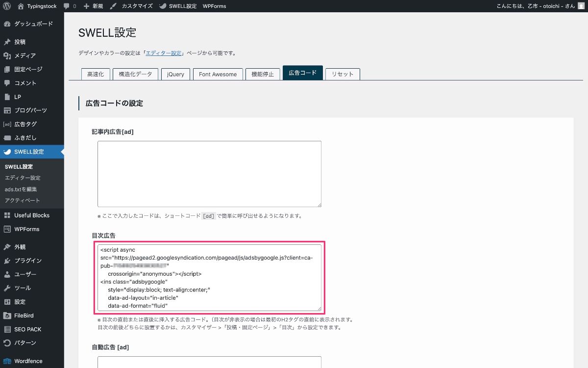Image resolution: width=588 pixels, height=368 pixels.
Task: Click the LP document icon
Action: (7, 97)
